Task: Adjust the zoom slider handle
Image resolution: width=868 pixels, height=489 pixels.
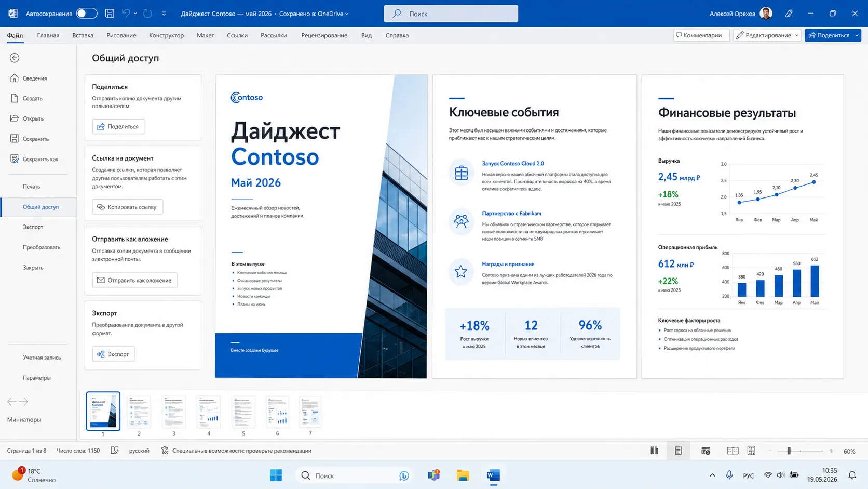Action: [x=789, y=451]
